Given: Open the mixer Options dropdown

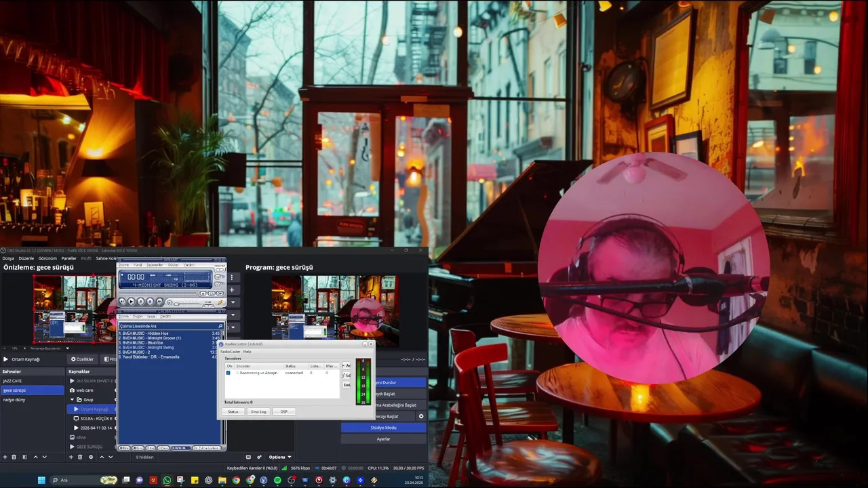Looking at the screenshot, I should 280,457.
